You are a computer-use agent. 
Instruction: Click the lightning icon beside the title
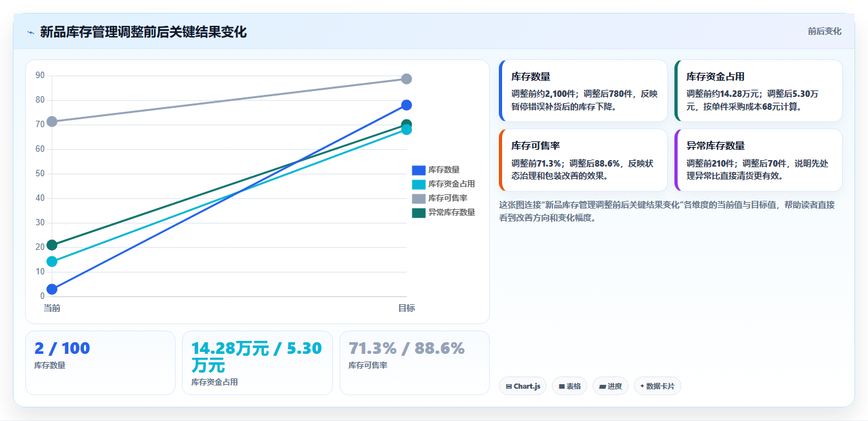(x=30, y=32)
